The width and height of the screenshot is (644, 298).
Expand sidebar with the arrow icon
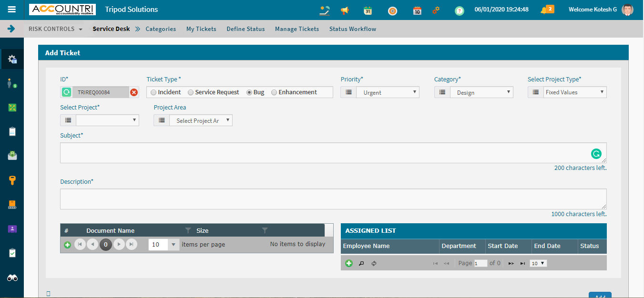point(11,29)
